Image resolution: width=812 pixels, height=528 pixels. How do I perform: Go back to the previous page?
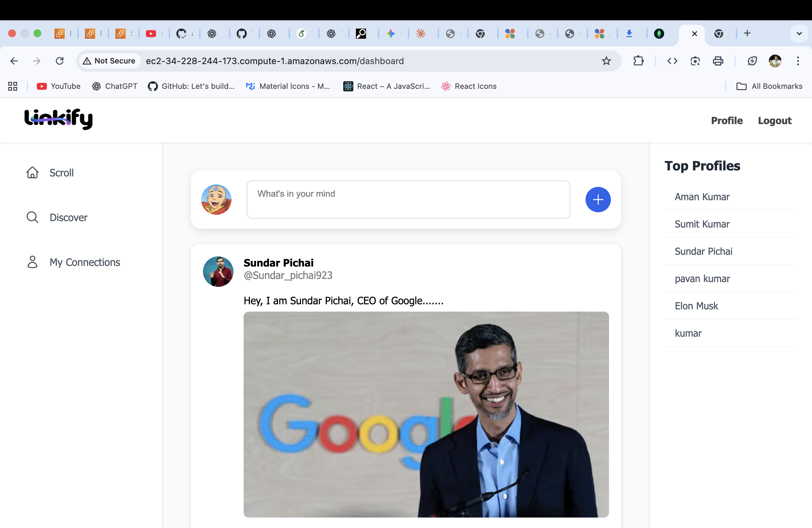tap(14, 61)
